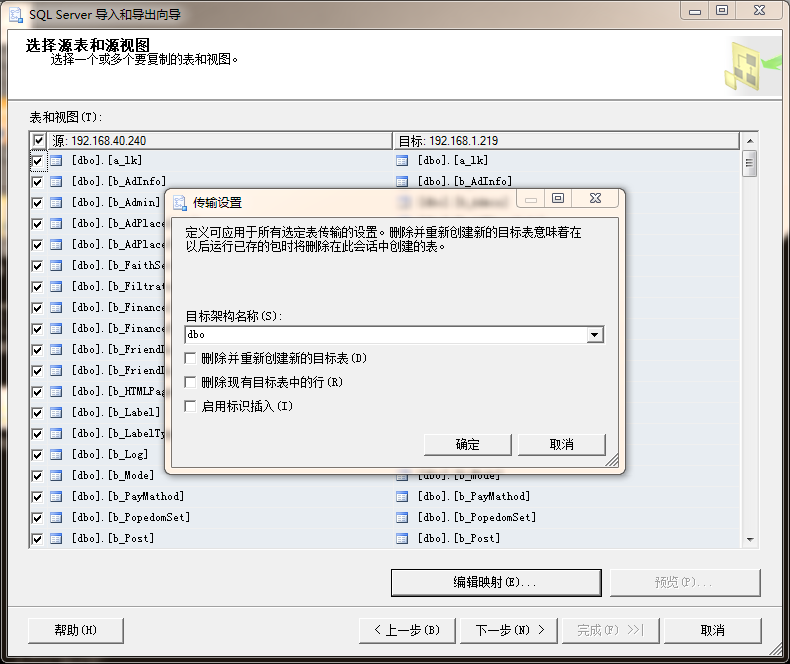This screenshot has height=664, width=790.
Task: Click the table list scrollbar up arrow
Action: click(750, 141)
